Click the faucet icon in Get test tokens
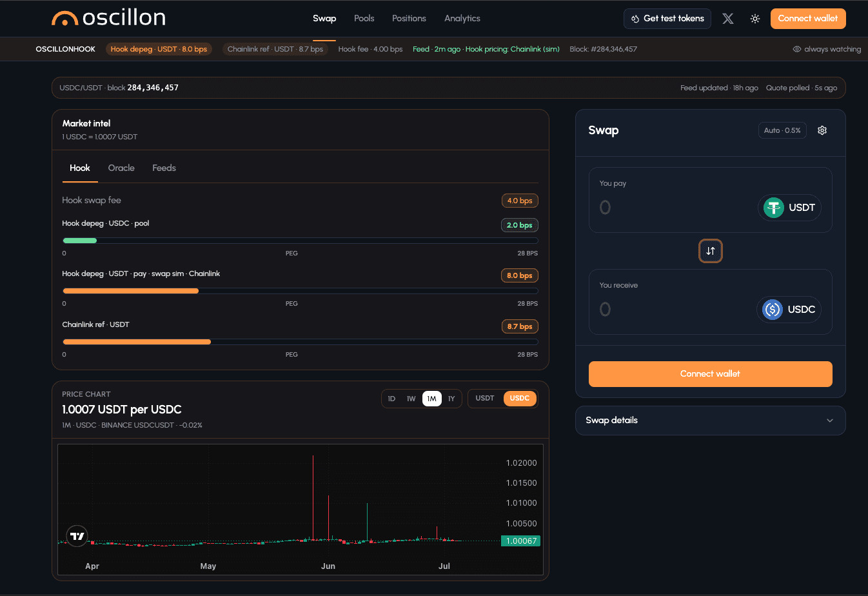The image size is (868, 596). (635, 19)
